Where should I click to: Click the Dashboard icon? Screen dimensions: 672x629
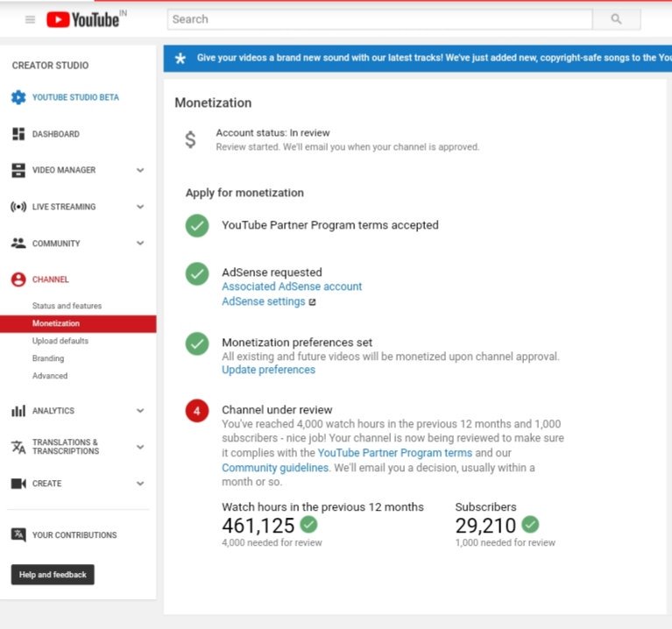point(18,134)
